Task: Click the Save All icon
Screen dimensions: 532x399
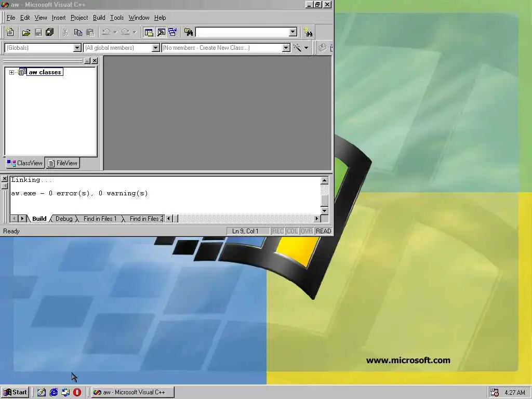Action: coord(49,32)
